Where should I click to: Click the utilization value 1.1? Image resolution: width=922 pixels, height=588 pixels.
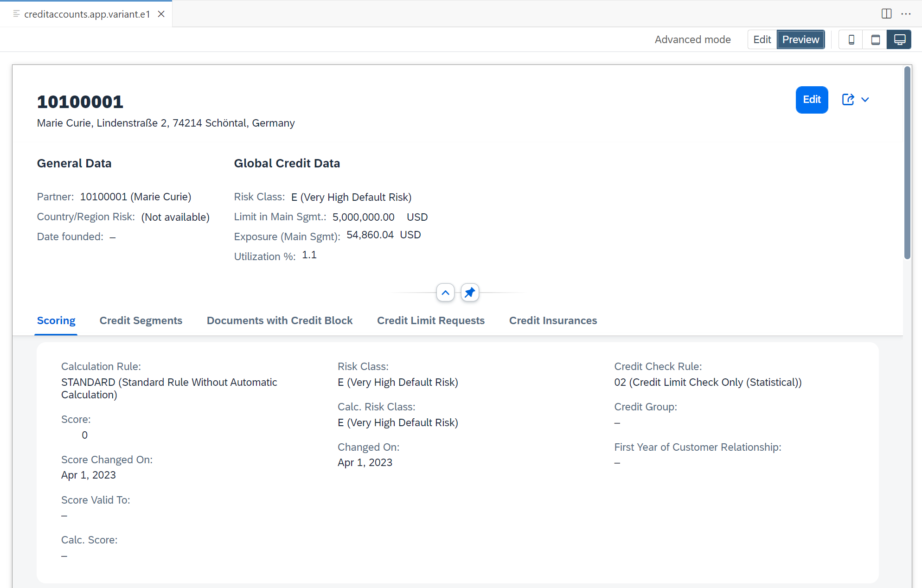[x=309, y=255]
